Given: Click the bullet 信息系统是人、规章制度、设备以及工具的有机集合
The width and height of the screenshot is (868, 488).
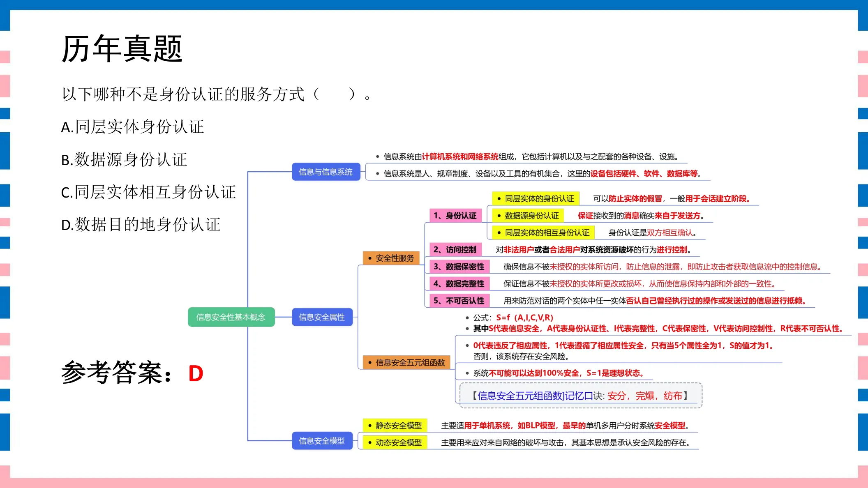Looking at the screenshot, I should pos(542,174).
